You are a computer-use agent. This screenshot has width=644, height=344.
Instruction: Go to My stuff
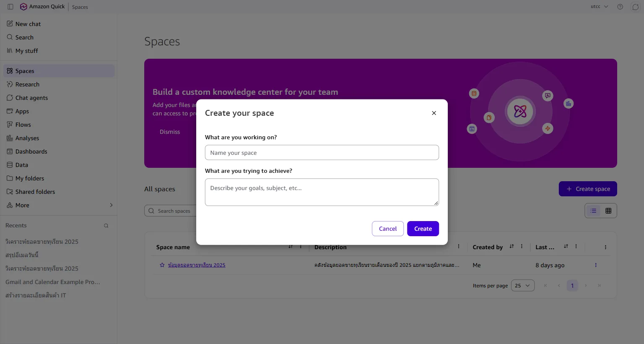[59, 51]
